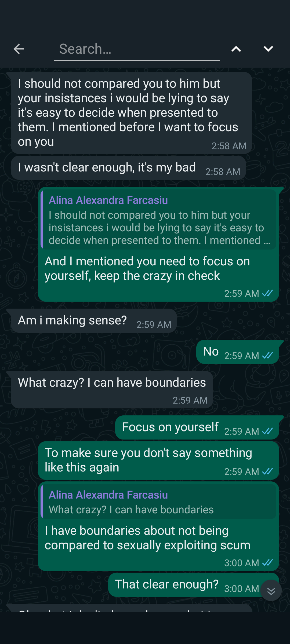This screenshot has width=290, height=644.
Task: Tap the partially visible message at bottom
Action: click(x=129, y=608)
